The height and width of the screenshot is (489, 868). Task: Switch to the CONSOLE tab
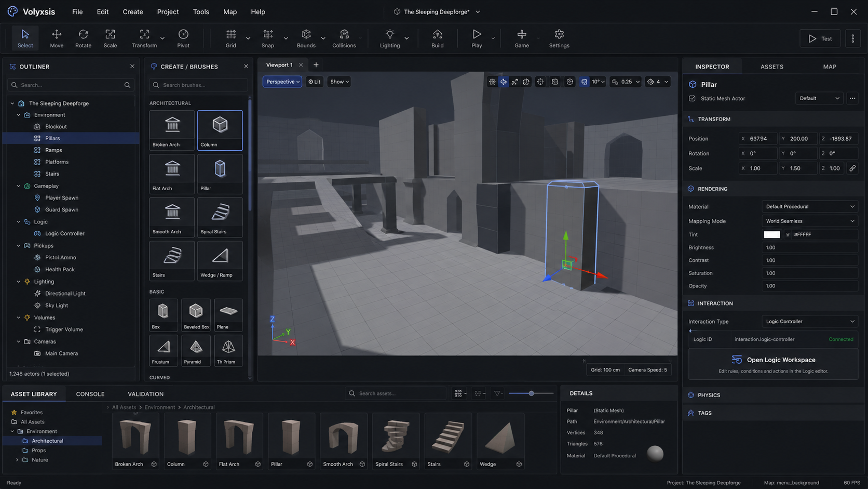90,394
